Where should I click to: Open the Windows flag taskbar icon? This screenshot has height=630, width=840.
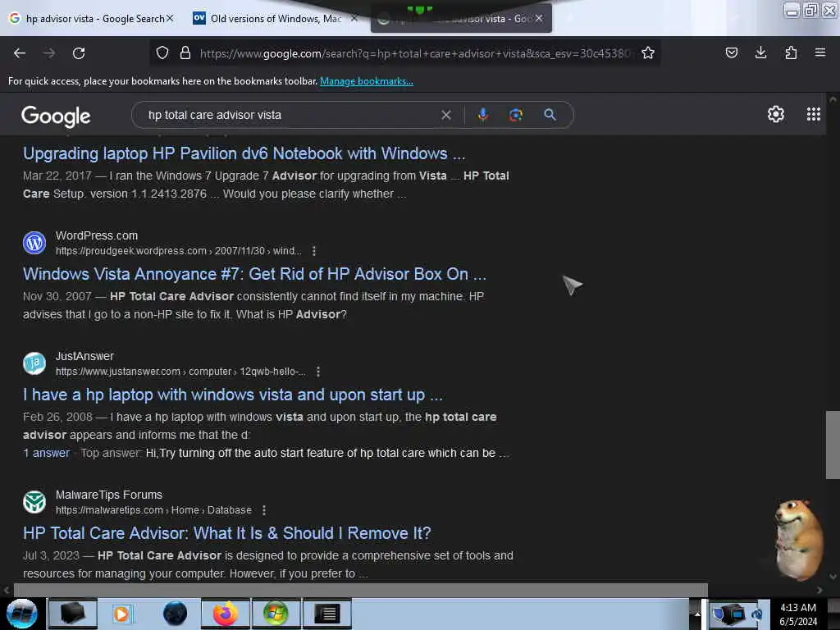click(x=276, y=614)
